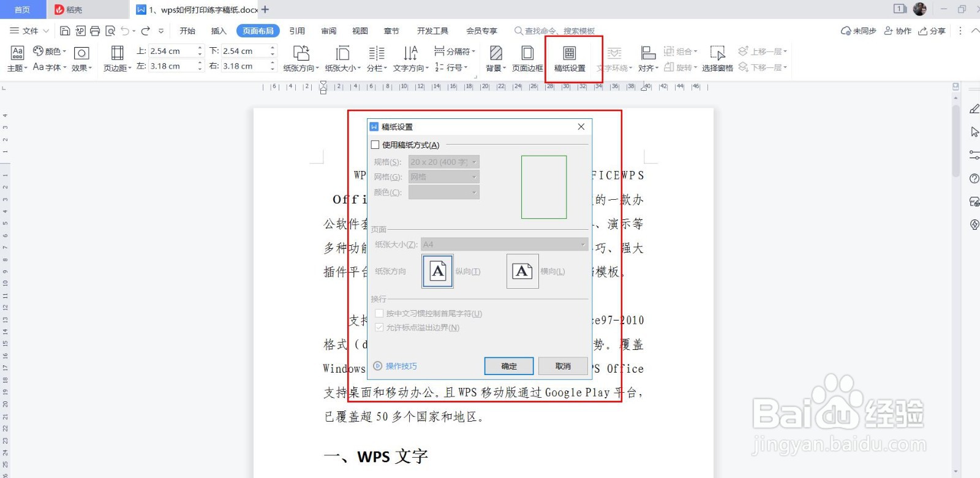Open the 主题 theme icon

(17, 53)
